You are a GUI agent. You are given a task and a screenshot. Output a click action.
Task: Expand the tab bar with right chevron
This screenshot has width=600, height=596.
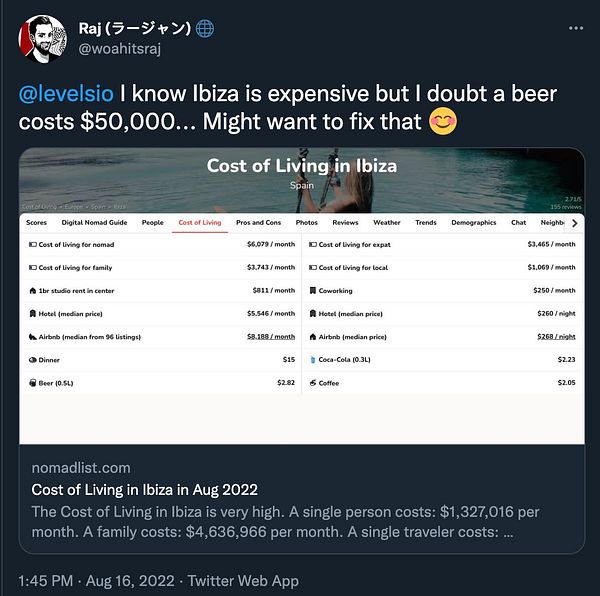tap(574, 223)
